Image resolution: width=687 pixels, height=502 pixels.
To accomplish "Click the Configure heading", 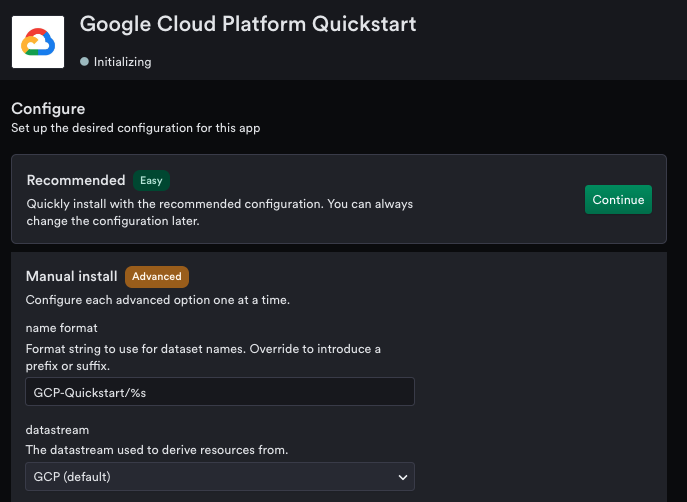I will tap(48, 109).
